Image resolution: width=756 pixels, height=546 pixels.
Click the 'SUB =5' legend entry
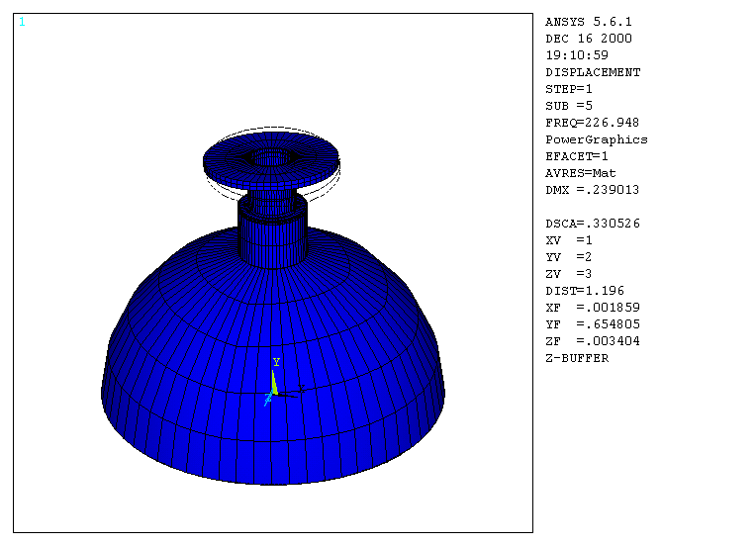tap(568, 106)
